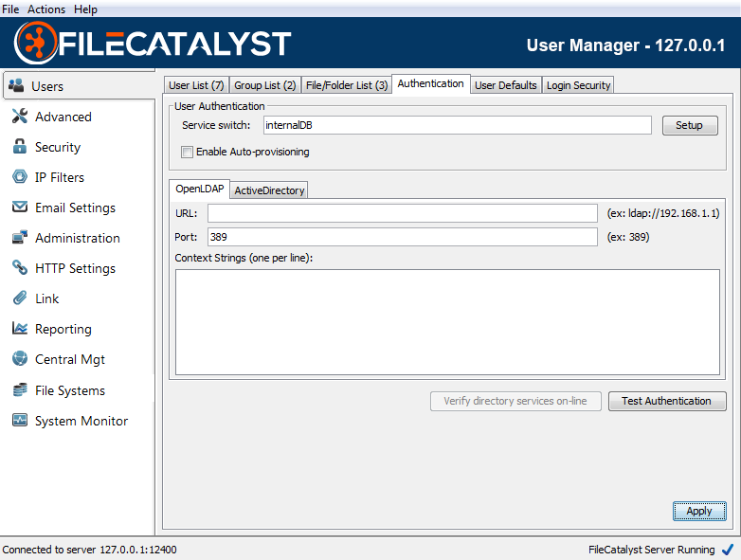The image size is (741, 560).
Task: Open the Help menu
Action: click(85, 9)
